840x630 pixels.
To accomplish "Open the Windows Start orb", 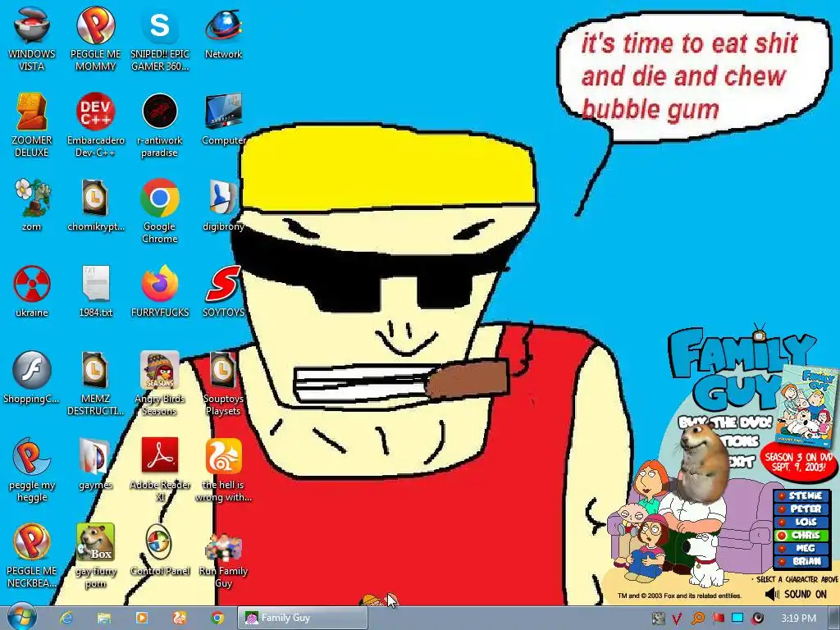I will point(22,617).
